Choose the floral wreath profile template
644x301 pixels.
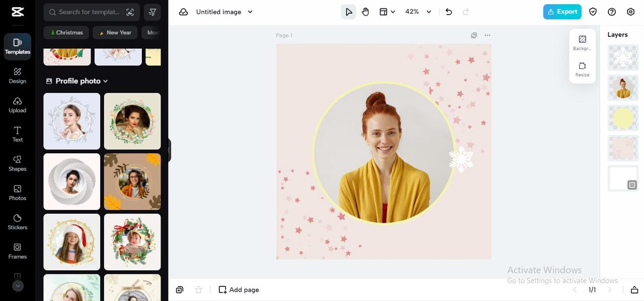point(132,121)
